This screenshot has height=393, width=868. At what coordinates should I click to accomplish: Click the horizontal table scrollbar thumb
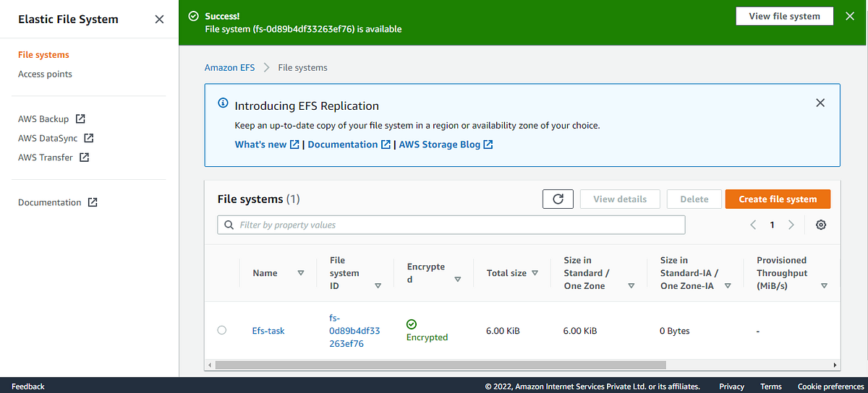coord(440,366)
